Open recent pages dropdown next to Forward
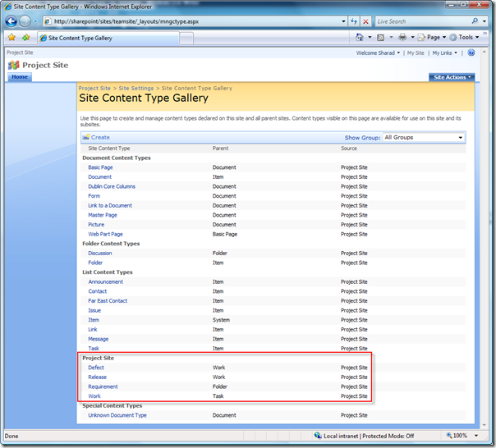The image size is (496, 448). coord(35,21)
